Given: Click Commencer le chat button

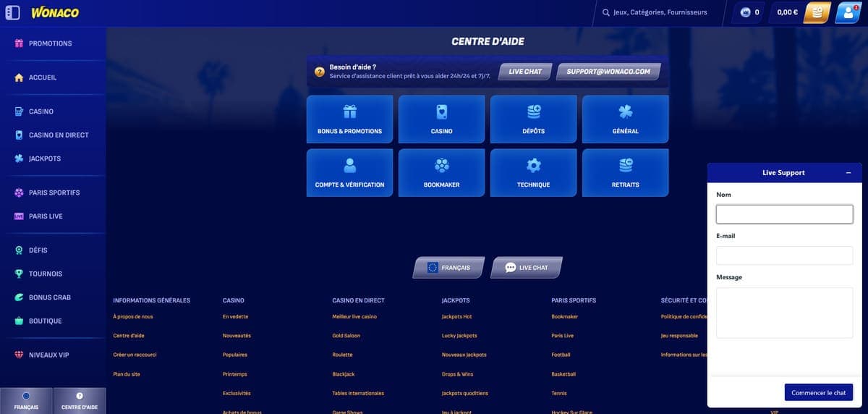Looking at the screenshot, I should (819, 392).
